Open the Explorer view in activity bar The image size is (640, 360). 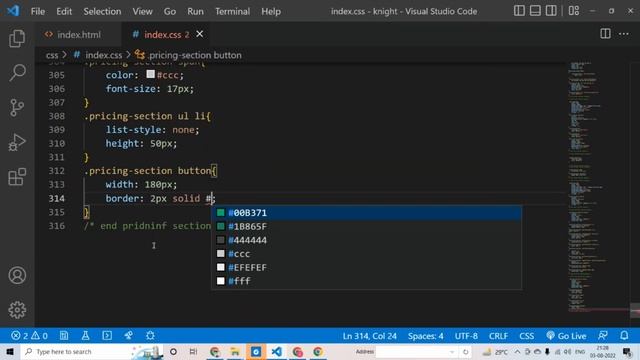coord(17,38)
